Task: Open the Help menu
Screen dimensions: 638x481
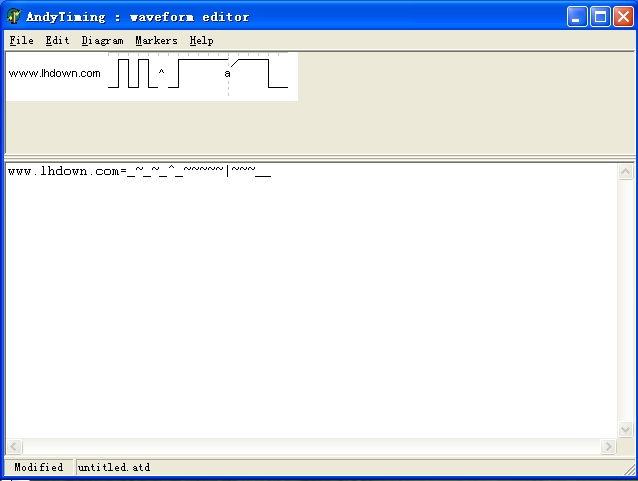Action: 201,41
